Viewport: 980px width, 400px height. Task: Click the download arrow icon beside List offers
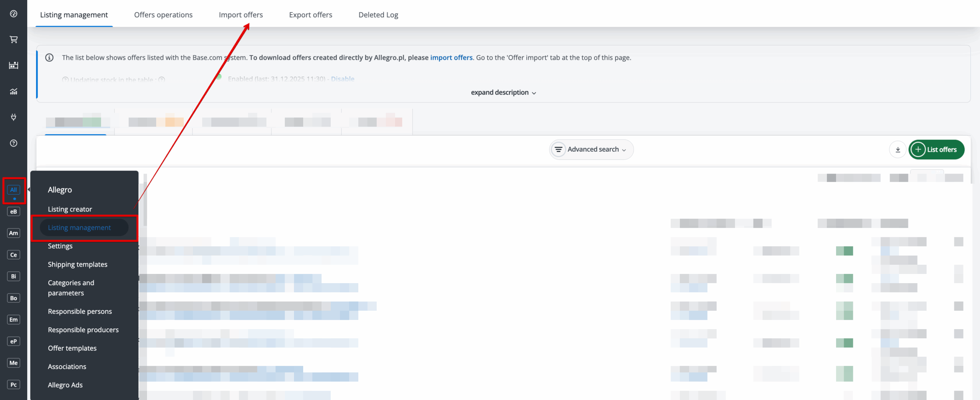coord(898,150)
